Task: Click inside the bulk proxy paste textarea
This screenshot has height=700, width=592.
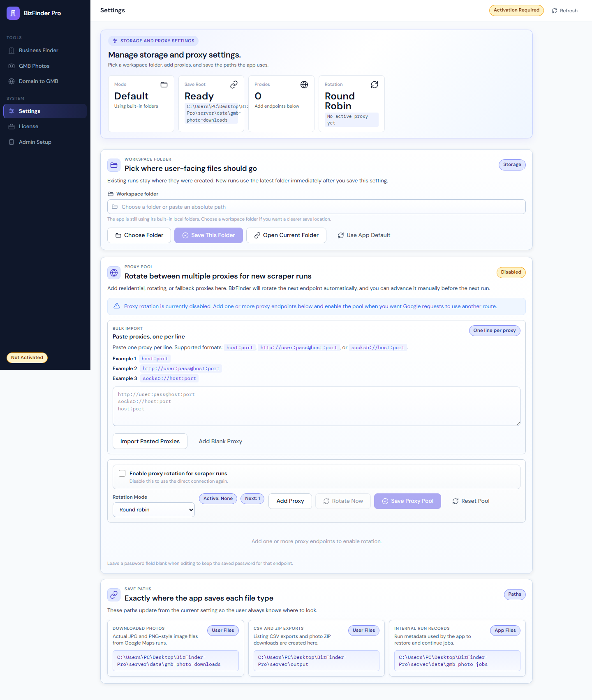Action: [x=316, y=406]
